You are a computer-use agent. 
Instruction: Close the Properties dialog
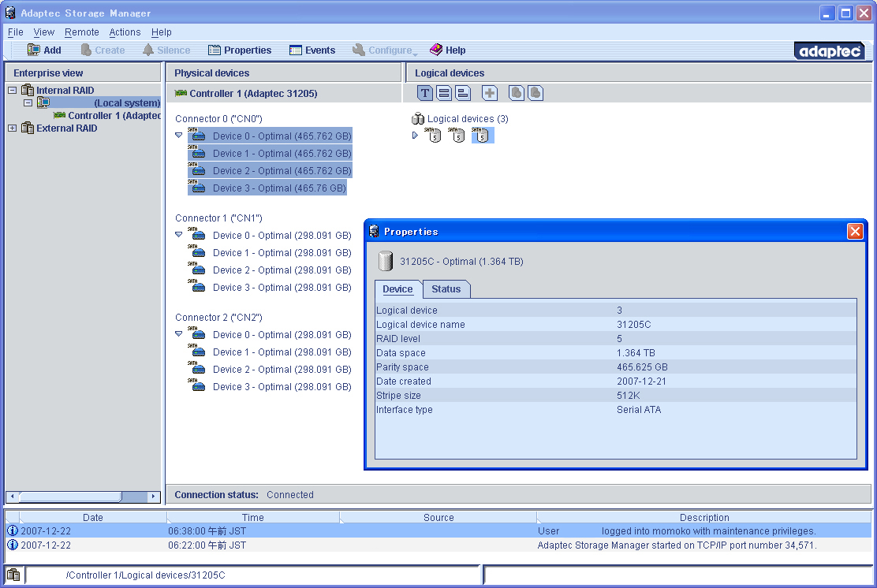point(855,232)
